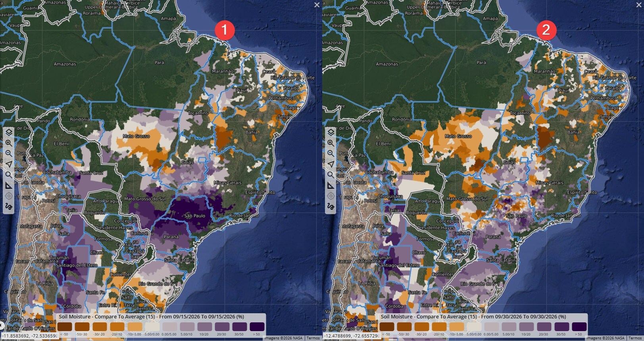
Task: Click the '-10/-5.00' swatch in 09/30/2026 legend
Action: point(457,327)
